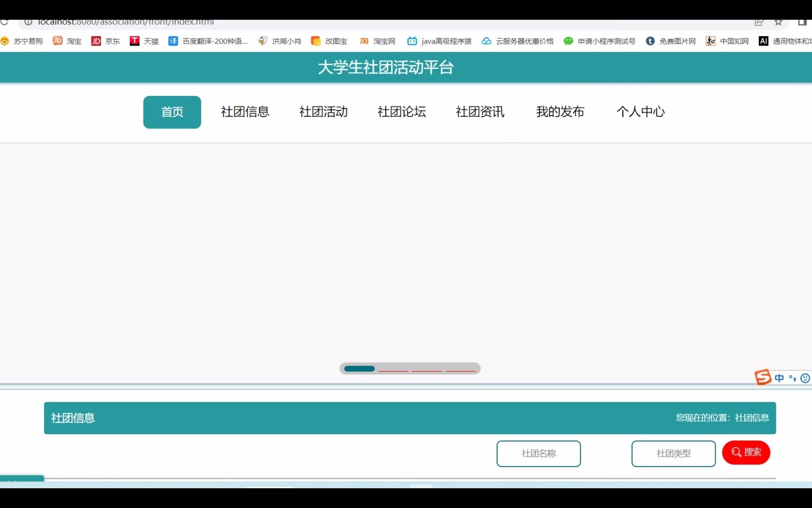This screenshot has height=508, width=812.
Task: Click the Sogou input method S logo
Action: click(763, 377)
